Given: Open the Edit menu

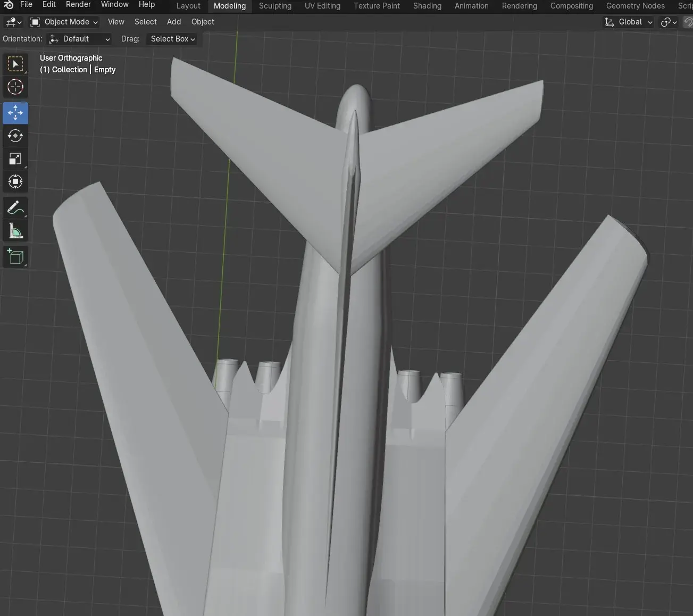Looking at the screenshot, I should point(49,4).
